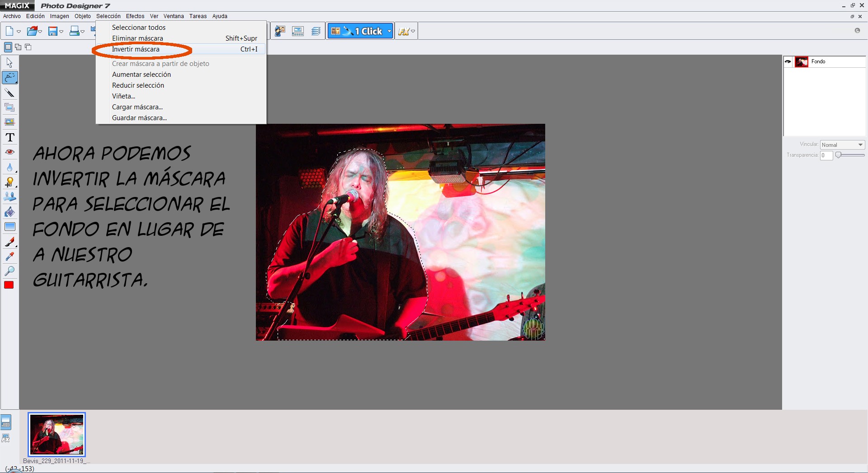868x473 pixels.
Task: Choose the gradient rectangle tool
Action: pyautogui.click(x=9, y=227)
